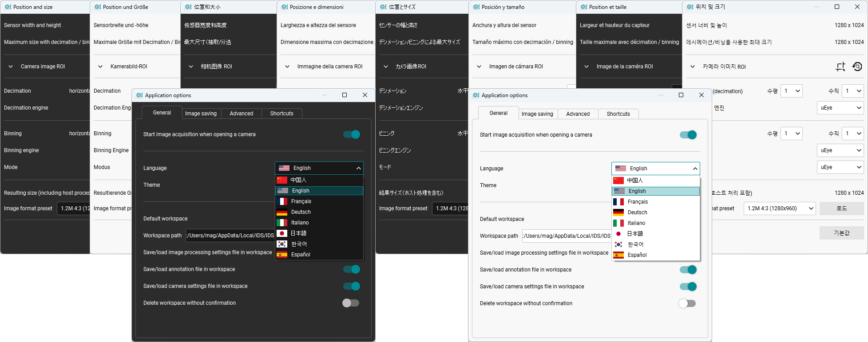This screenshot has width=868, height=342.
Task: Open the Advanced tab in dark dialog
Action: tap(242, 114)
